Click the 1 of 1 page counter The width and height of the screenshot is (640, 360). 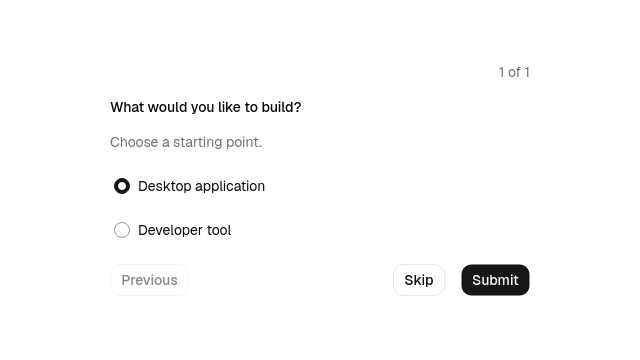pos(514,72)
